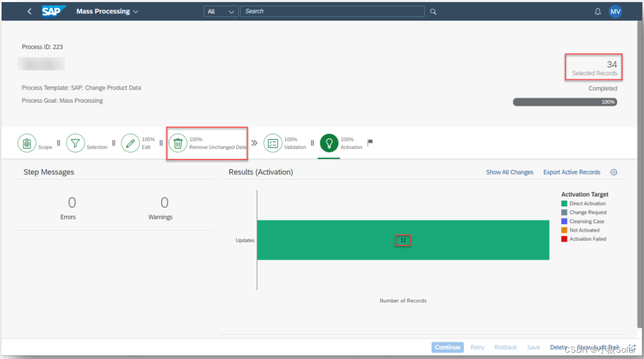Select the Remove Unchanged Data trash icon
644x359 pixels.
pyautogui.click(x=177, y=143)
